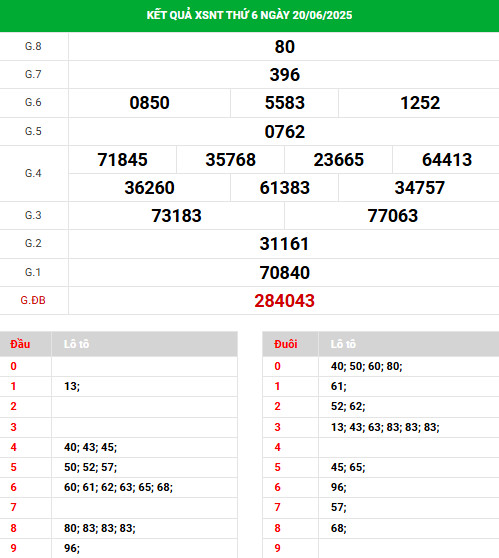Select the G.8 prize number 80
The width and height of the screenshot is (499, 558).
(x=284, y=47)
